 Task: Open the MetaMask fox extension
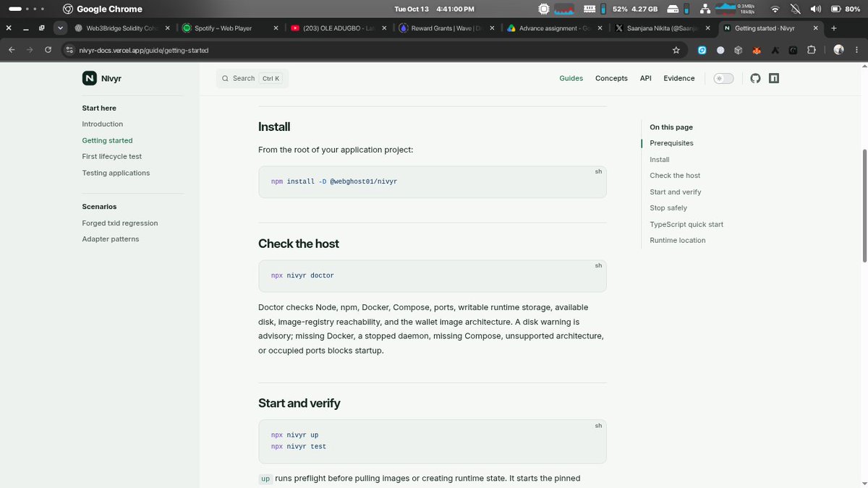(x=757, y=50)
